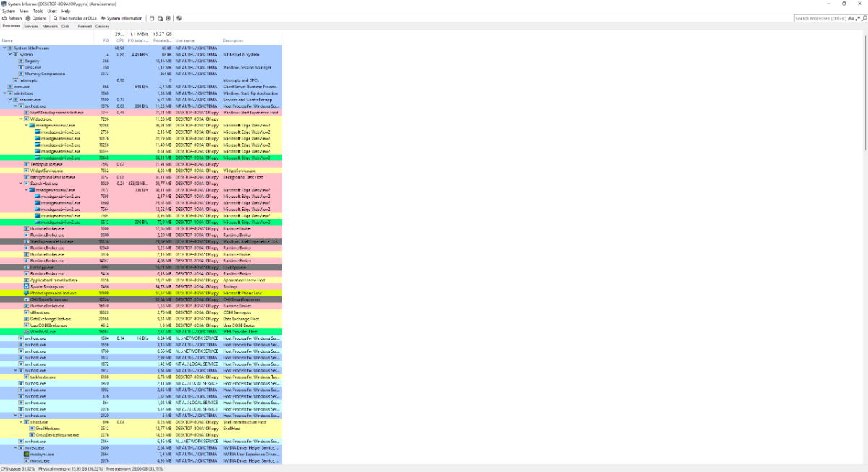The image size is (868, 472).
Task: Click the shield icon in toolbar
Action: [x=179, y=18]
